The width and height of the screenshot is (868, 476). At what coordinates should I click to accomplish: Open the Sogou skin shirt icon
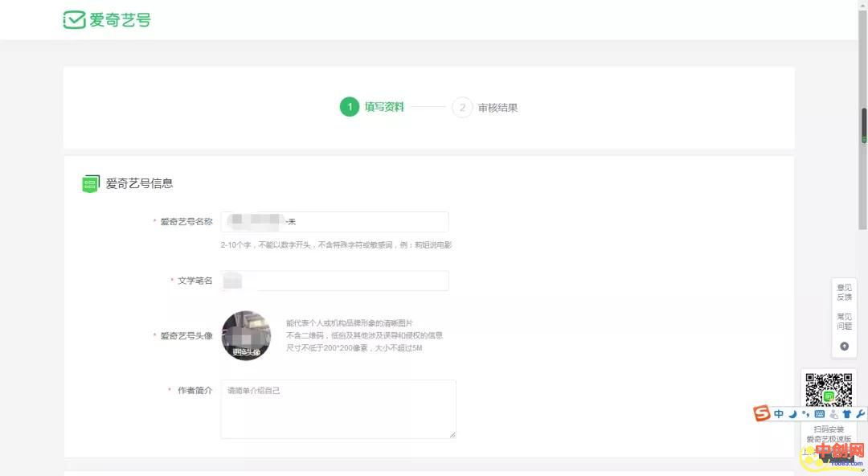[846, 414]
